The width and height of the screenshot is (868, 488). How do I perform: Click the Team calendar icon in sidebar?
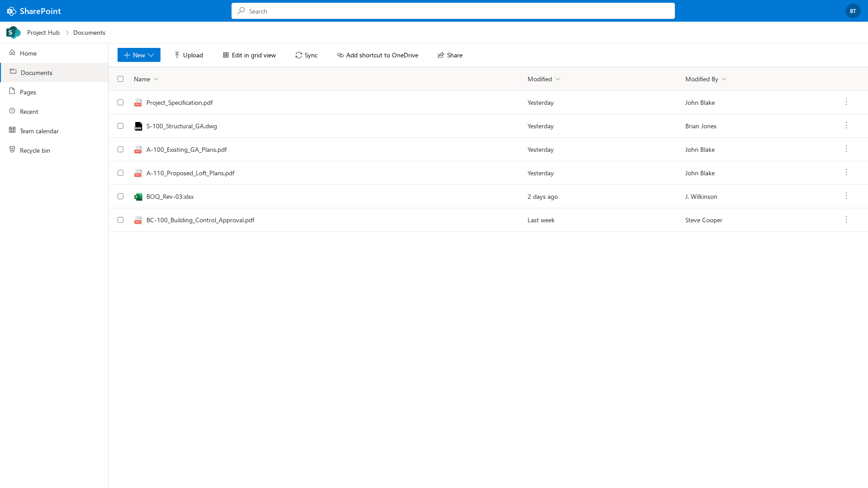(x=12, y=131)
